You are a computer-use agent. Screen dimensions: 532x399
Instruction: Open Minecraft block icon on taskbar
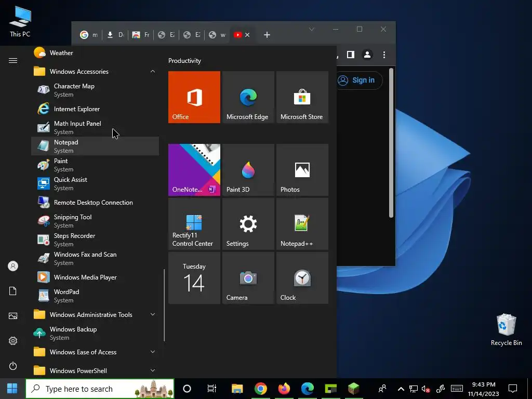[353, 389]
